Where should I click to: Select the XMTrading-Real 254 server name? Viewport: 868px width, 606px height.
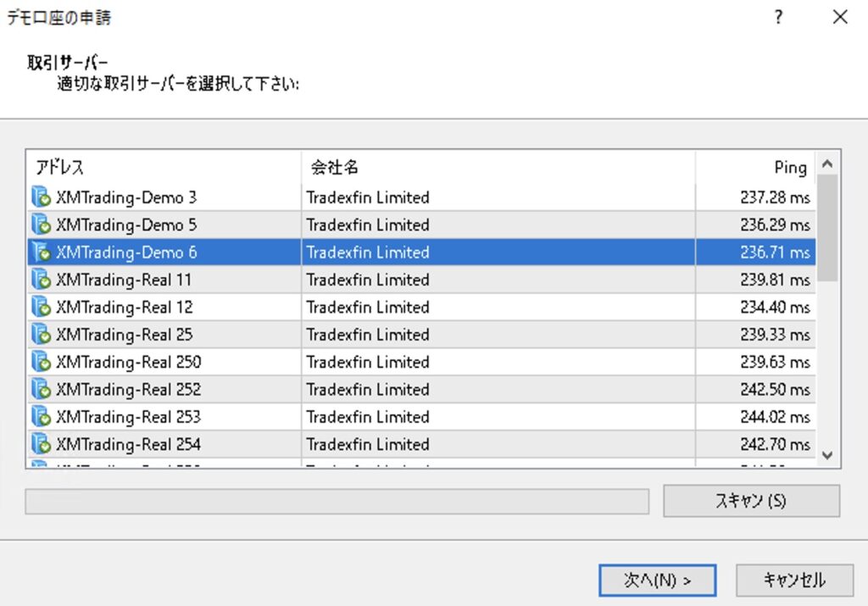click(129, 444)
